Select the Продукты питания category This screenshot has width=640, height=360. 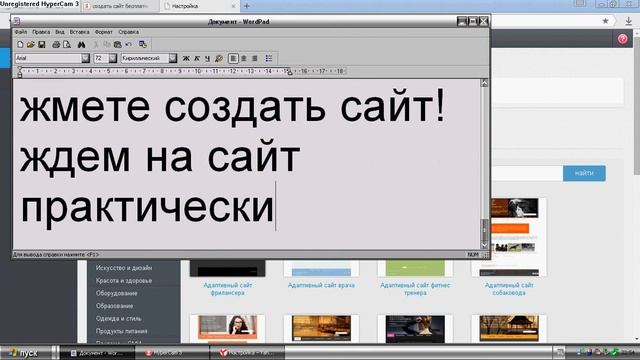(121, 331)
